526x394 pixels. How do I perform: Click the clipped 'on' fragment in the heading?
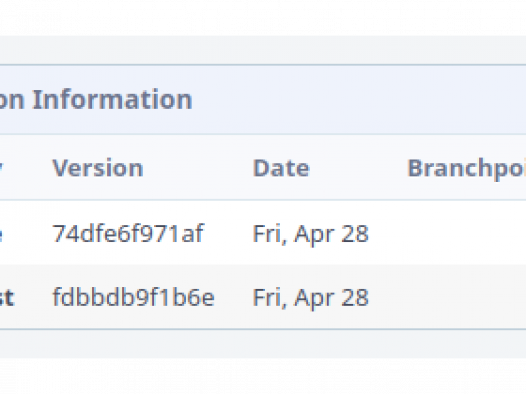pyautogui.click(x=12, y=101)
